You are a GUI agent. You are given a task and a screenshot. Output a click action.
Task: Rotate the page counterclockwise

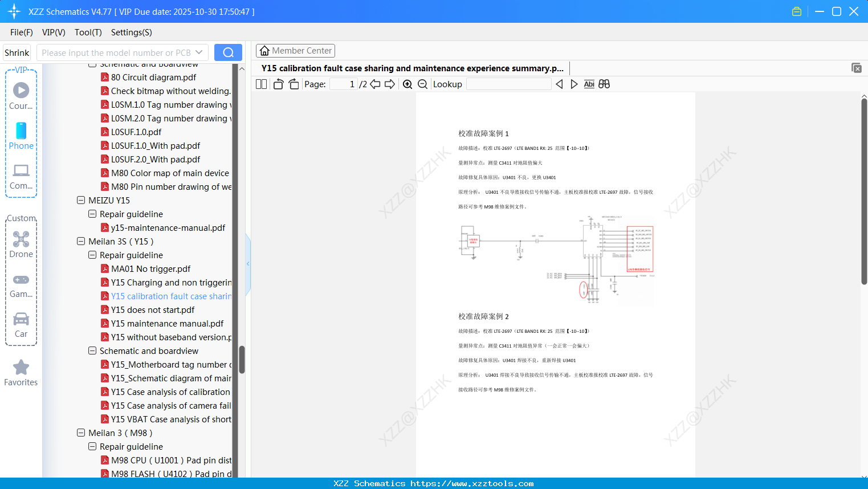tap(278, 84)
